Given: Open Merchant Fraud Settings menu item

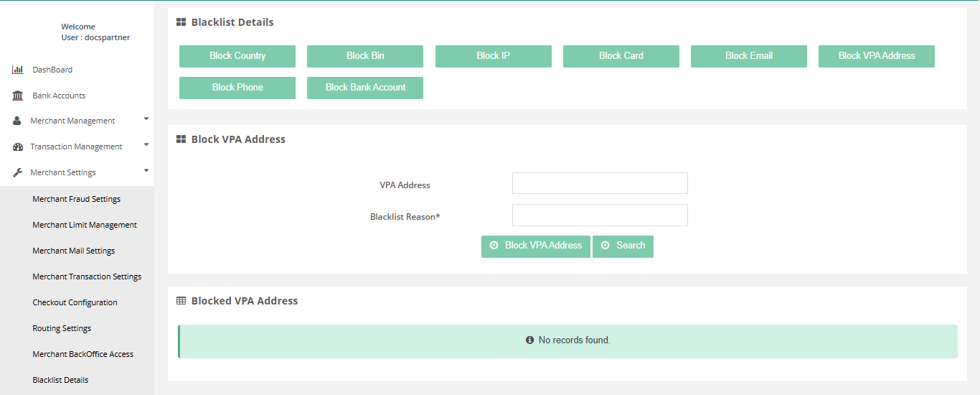Looking at the screenshot, I should 76,199.
